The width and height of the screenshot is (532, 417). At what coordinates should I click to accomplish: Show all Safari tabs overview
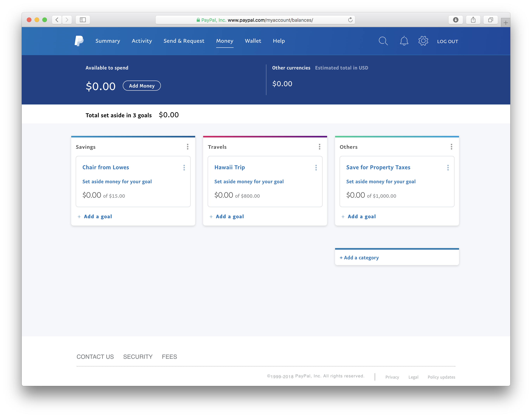(x=490, y=20)
